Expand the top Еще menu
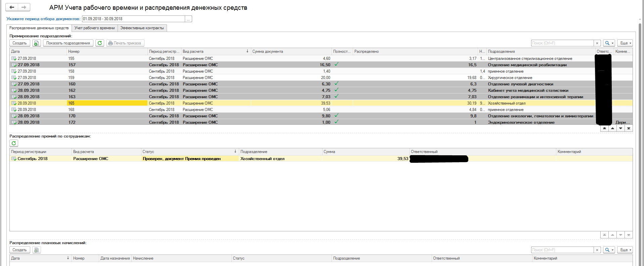The width and height of the screenshot is (644, 266). pyautogui.click(x=625, y=43)
